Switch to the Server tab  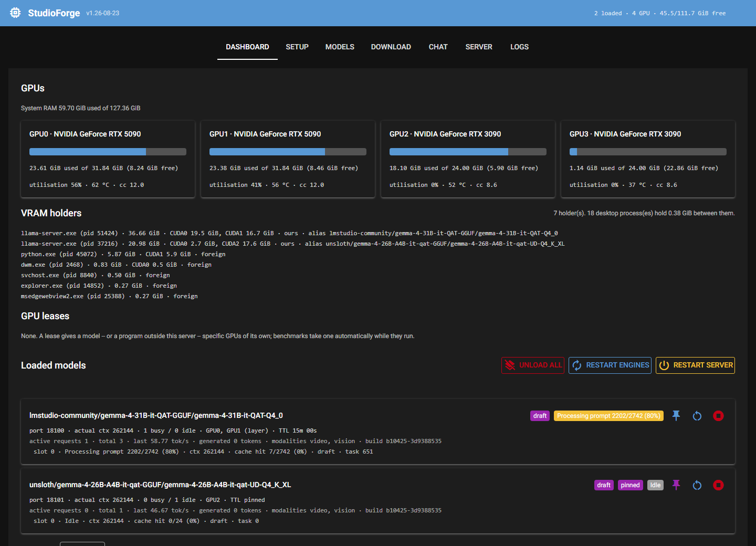tap(479, 47)
